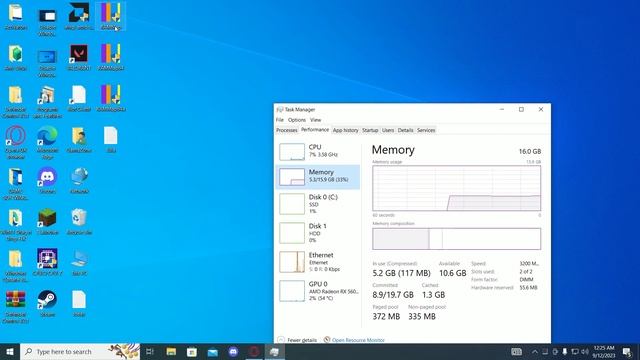
Task: Open the Steam desktop shortcut
Action: click(47, 304)
